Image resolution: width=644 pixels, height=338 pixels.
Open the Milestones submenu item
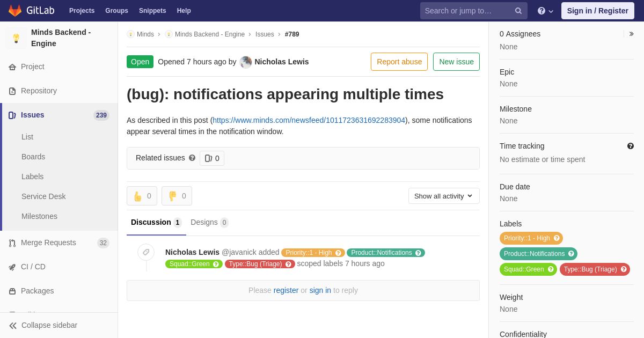(39, 216)
